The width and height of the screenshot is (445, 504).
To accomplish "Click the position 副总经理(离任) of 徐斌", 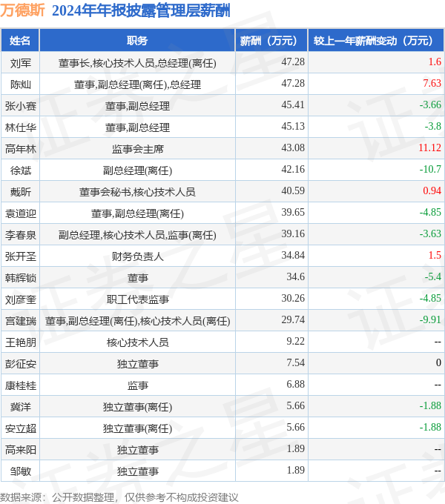I will click(x=137, y=170).
